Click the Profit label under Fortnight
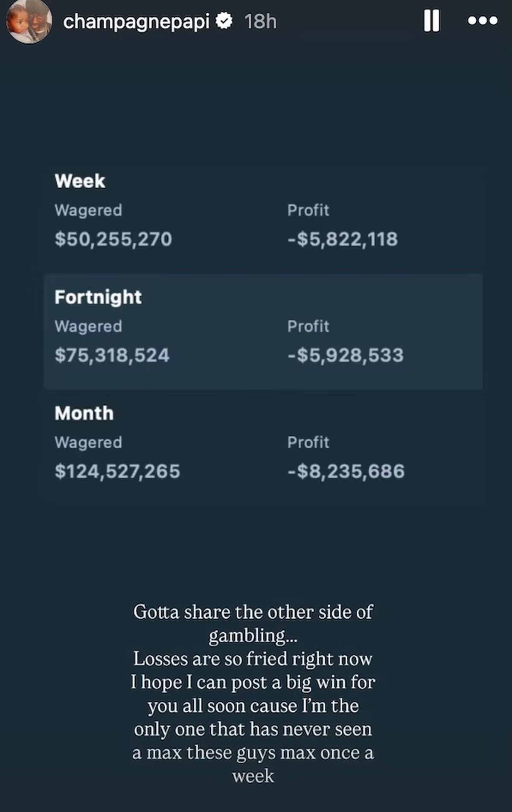 click(x=308, y=326)
